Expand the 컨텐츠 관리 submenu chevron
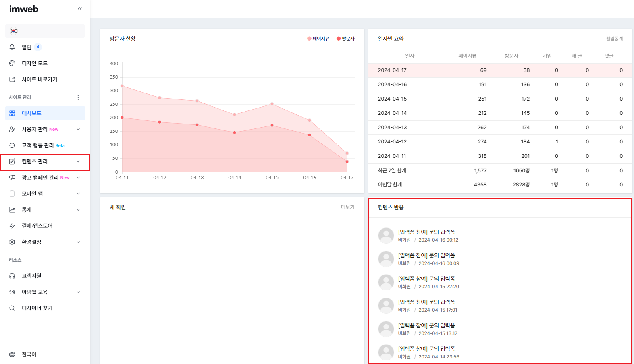Image resolution: width=634 pixels, height=364 pixels. point(78,161)
